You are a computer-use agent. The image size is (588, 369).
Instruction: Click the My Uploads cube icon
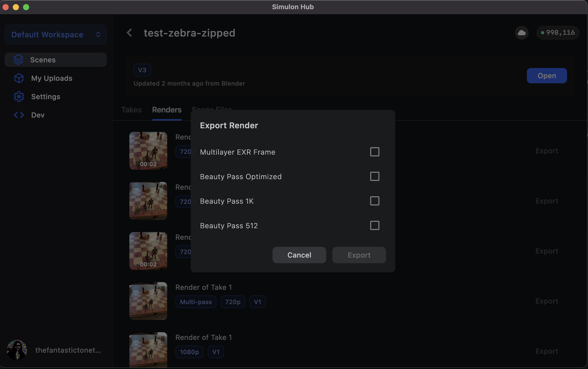click(19, 78)
